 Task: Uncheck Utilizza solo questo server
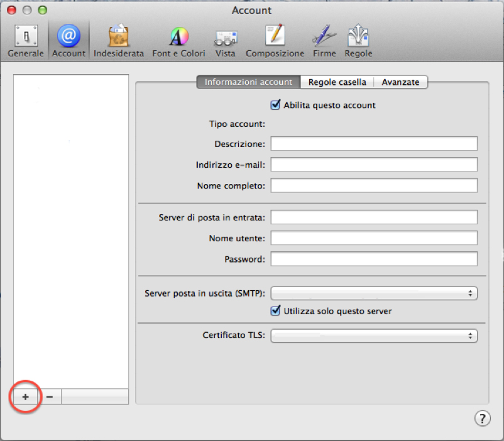275,311
